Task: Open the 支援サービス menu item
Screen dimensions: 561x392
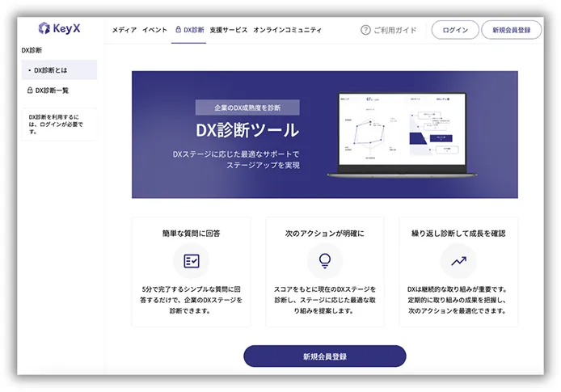Action: point(228,30)
